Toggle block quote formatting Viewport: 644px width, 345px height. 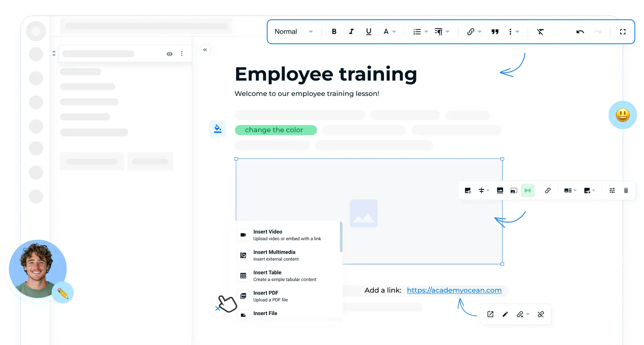(495, 31)
